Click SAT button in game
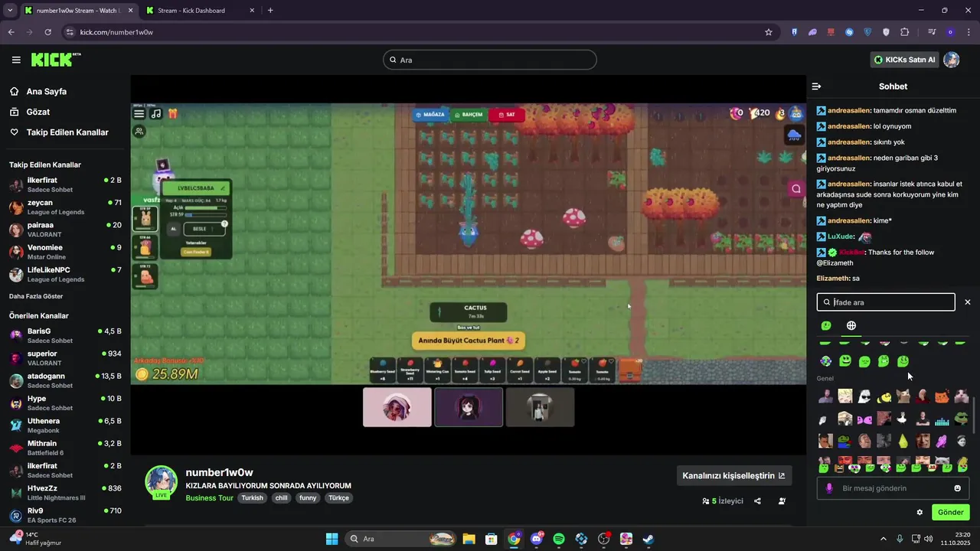 point(506,115)
